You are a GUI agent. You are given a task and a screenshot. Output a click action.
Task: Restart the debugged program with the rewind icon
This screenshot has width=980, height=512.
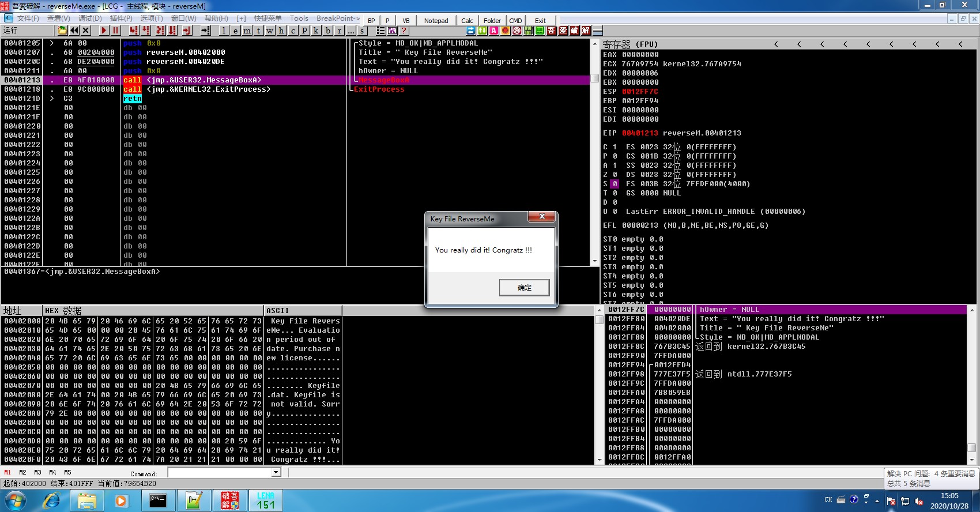pos(74,31)
